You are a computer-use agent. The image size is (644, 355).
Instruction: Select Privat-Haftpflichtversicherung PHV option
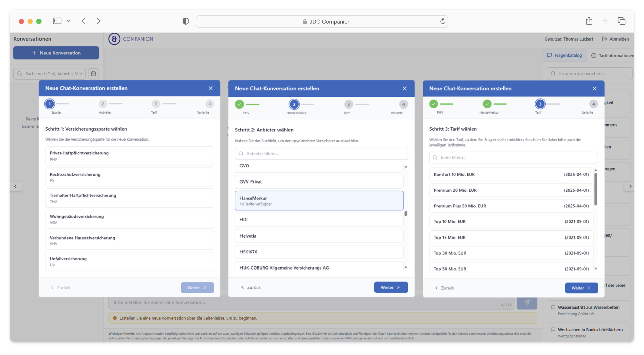click(129, 156)
